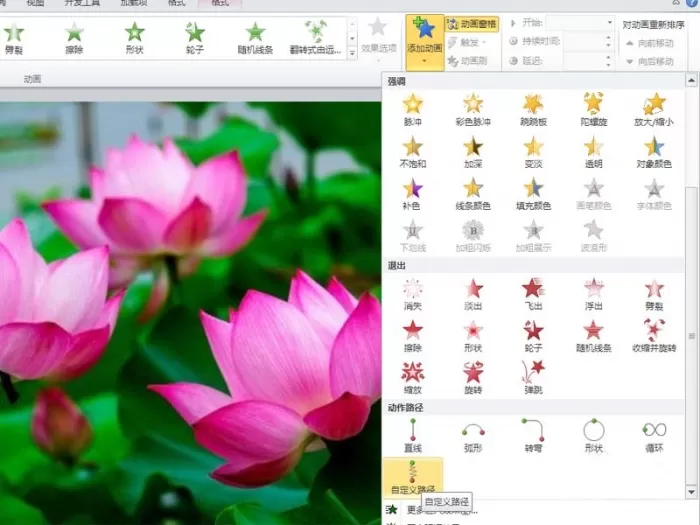Screen dimensions: 700x525
Task: Choose 旋转 exit effect
Action: [x=473, y=378]
